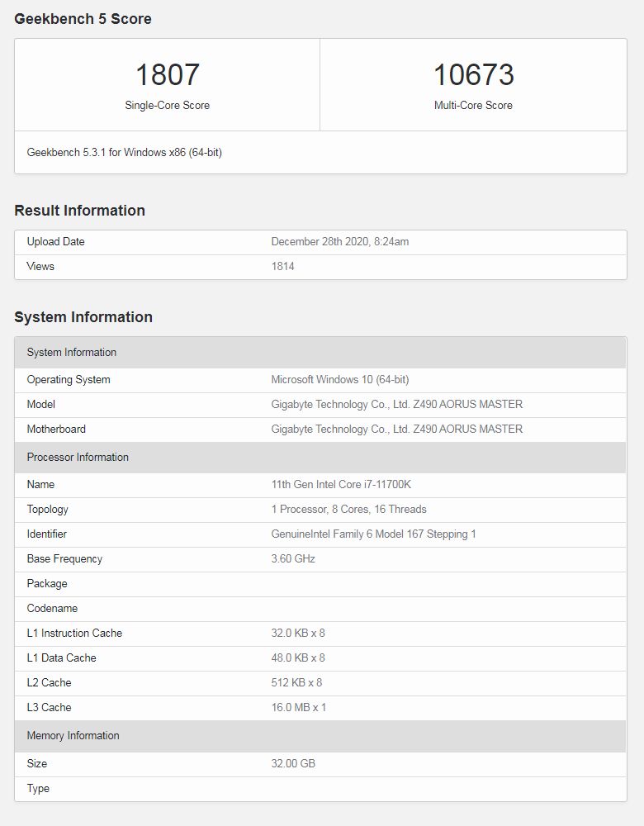Select the 48.0 KB x 8 value

tap(298, 658)
